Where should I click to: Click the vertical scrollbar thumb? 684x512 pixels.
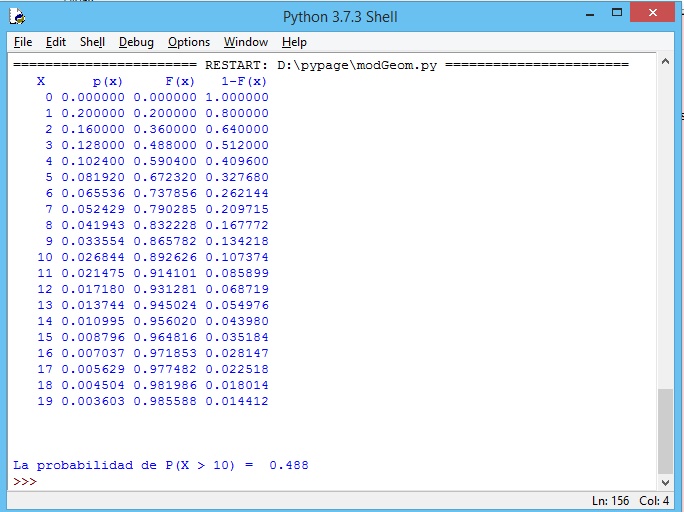[x=665, y=431]
